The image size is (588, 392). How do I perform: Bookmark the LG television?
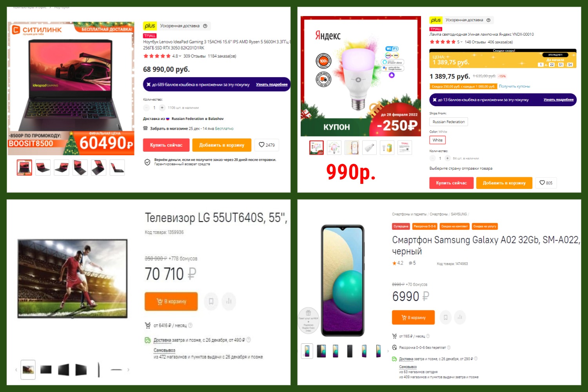(211, 301)
